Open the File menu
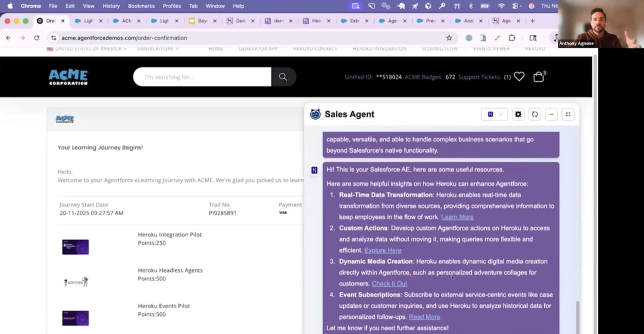644x334 pixels. [x=53, y=6]
